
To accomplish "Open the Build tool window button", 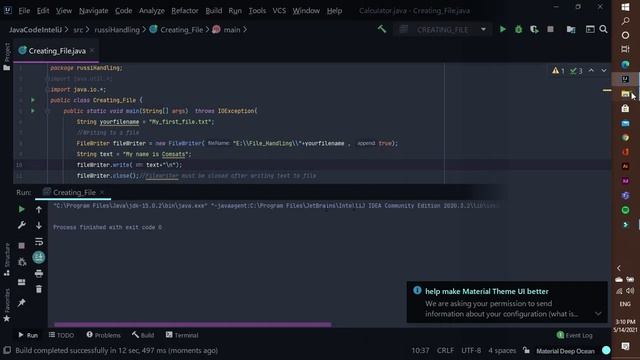I will [x=143, y=335].
